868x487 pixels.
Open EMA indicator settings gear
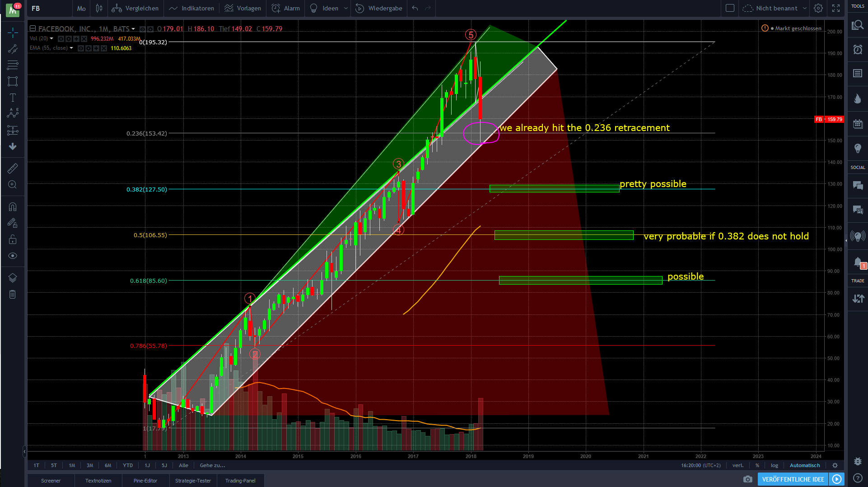tap(89, 48)
